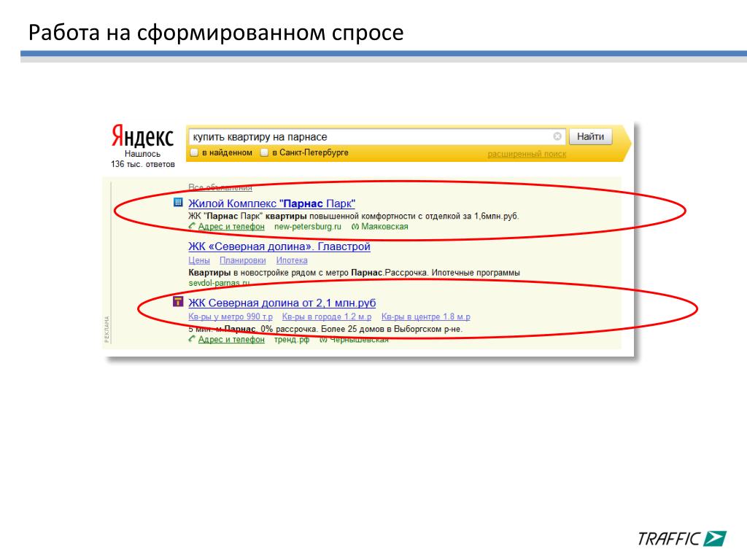Click the blue favicon next to Парнас Парк ad
The image size is (747, 560).
(x=178, y=203)
